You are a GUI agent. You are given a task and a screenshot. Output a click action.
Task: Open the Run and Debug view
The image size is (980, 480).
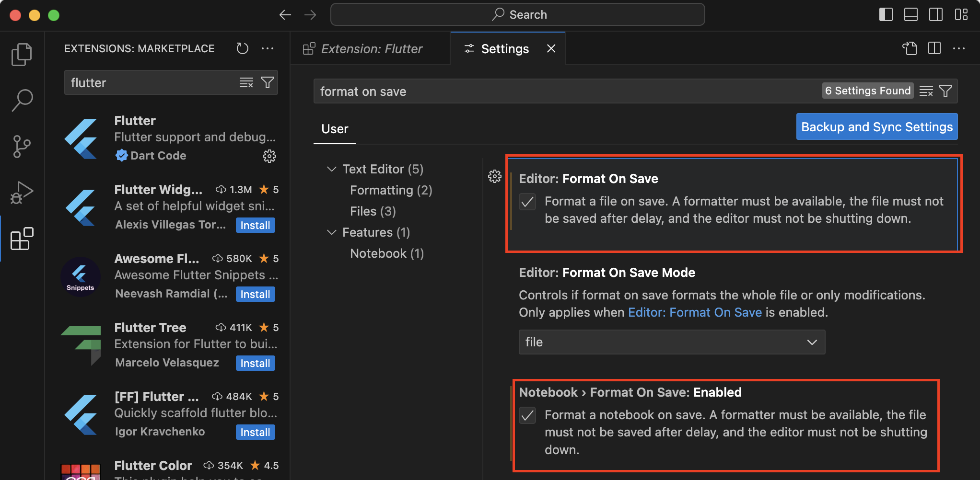tap(22, 192)
